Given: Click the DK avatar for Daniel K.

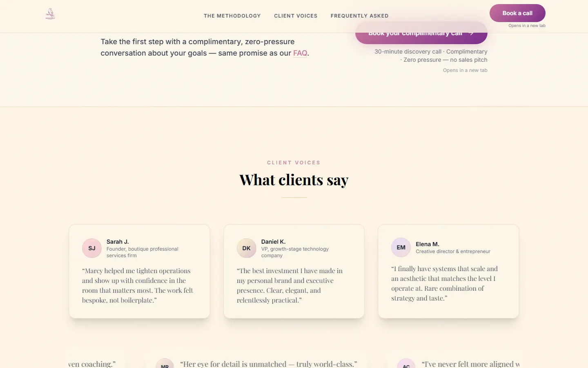Looking at the screenshot, I should pos(247,248).
